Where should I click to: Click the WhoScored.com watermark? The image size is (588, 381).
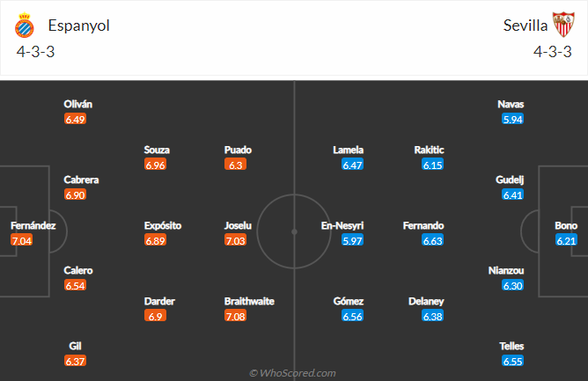click(293, 373)
